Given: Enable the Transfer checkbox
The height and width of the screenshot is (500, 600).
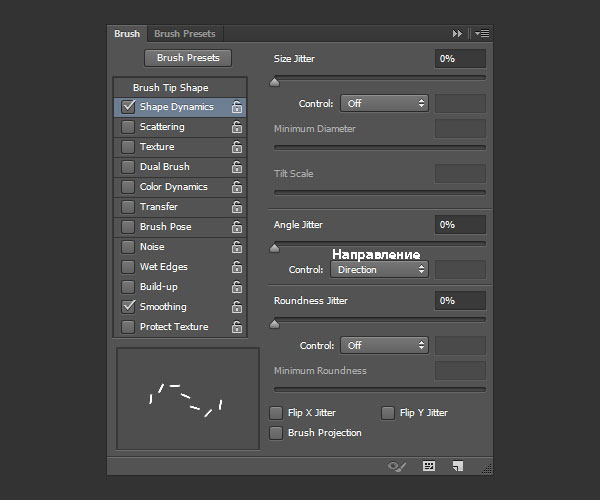Looking at the screenshot, I should pyautogui.click(x=128, y=207).
